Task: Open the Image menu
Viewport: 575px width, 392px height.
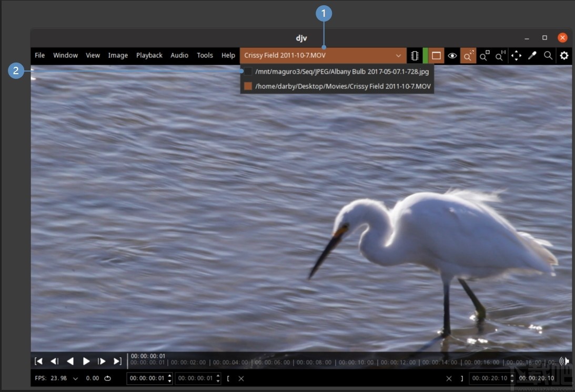Action: click(118, 55)
